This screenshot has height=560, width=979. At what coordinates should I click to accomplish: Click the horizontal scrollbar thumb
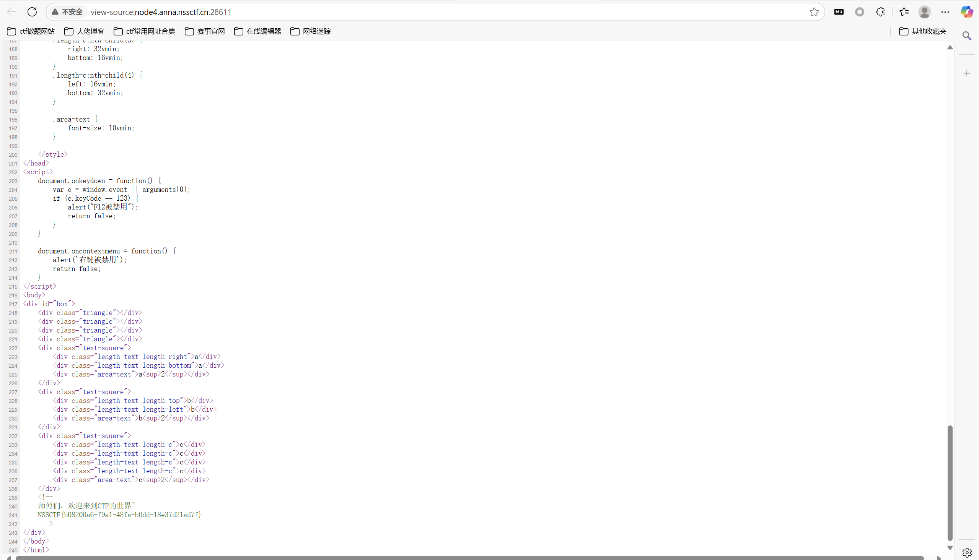click(x=469, y=558)
